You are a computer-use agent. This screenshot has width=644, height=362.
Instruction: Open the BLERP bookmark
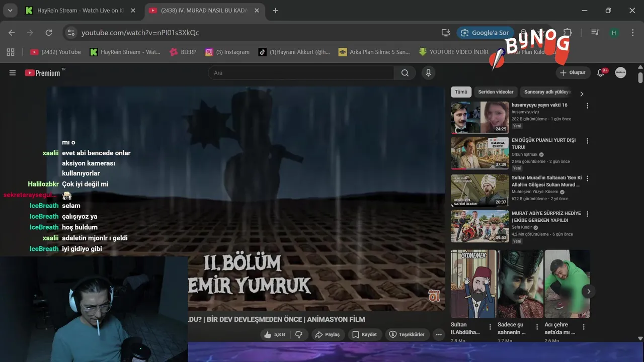pos(183,52)
